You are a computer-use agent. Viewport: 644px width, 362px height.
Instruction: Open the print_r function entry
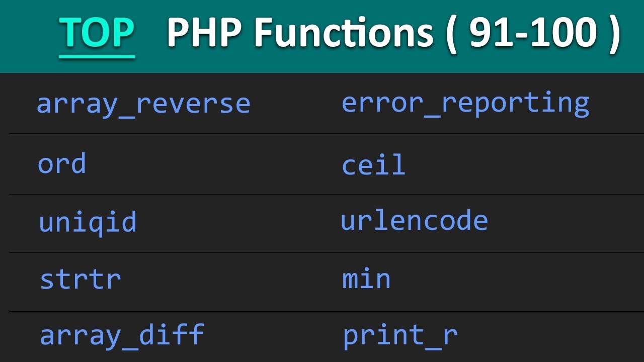(x=400, y=336)
